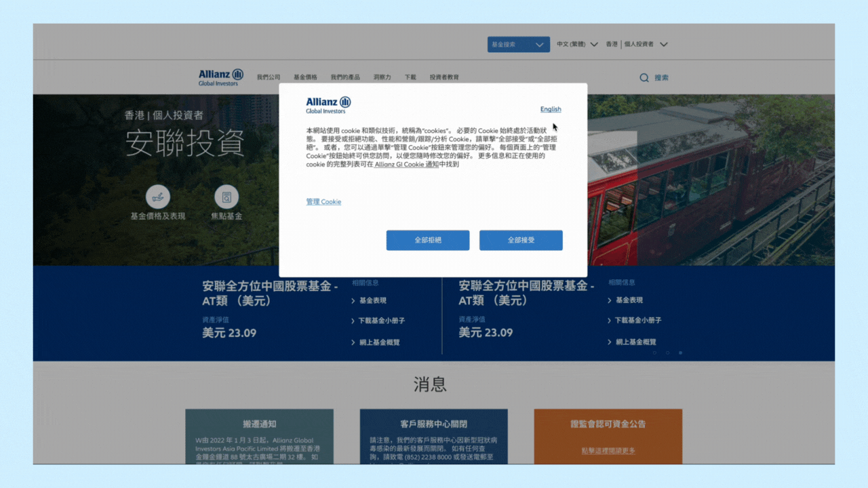Expand the 中文 (繁體) language selector
Screen dimensions: 868x488
coord(577,44)
